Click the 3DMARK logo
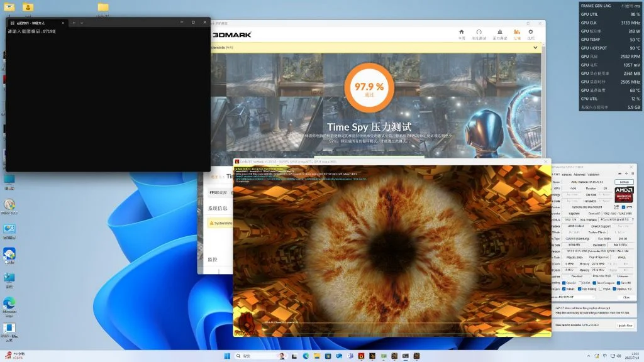Screen dimensions: 644x362 click(x=232, y=35)
